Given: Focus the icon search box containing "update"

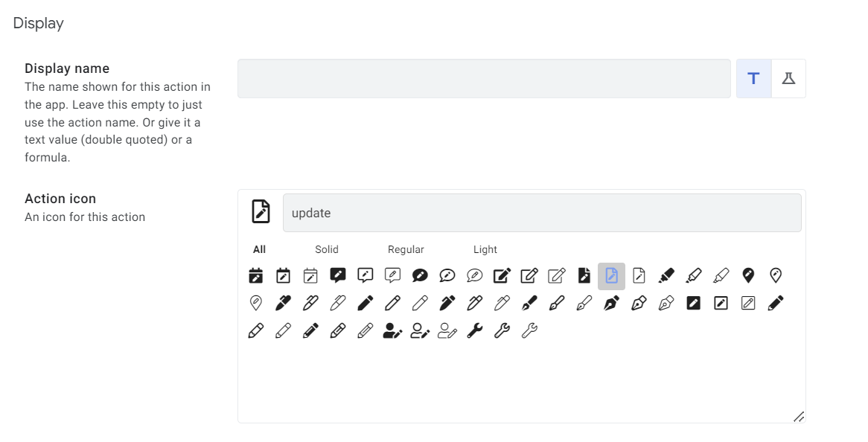Looking at the screenshot, I should 542,213.
